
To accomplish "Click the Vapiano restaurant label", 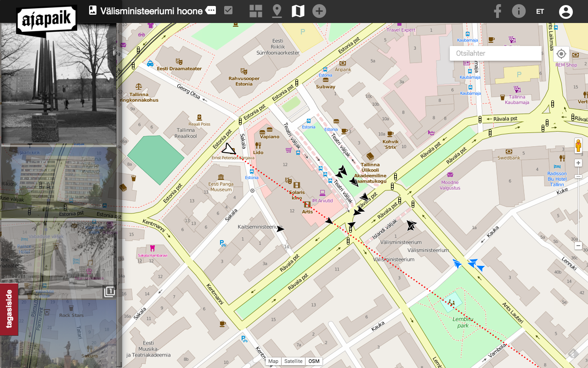I will coord(270,136).
